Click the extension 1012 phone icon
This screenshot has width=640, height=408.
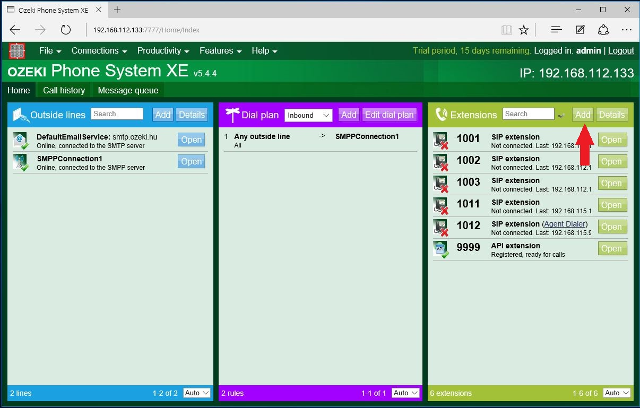440,227
